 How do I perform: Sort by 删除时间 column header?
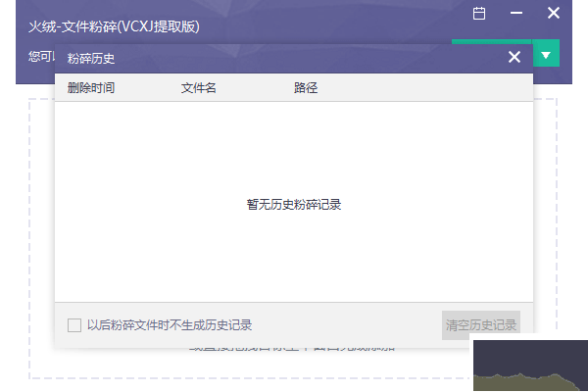point(91,88)
